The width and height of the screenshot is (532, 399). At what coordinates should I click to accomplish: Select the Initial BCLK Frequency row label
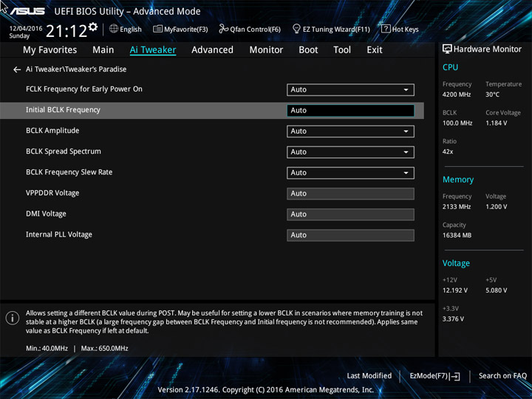click(x=63, y=110)
